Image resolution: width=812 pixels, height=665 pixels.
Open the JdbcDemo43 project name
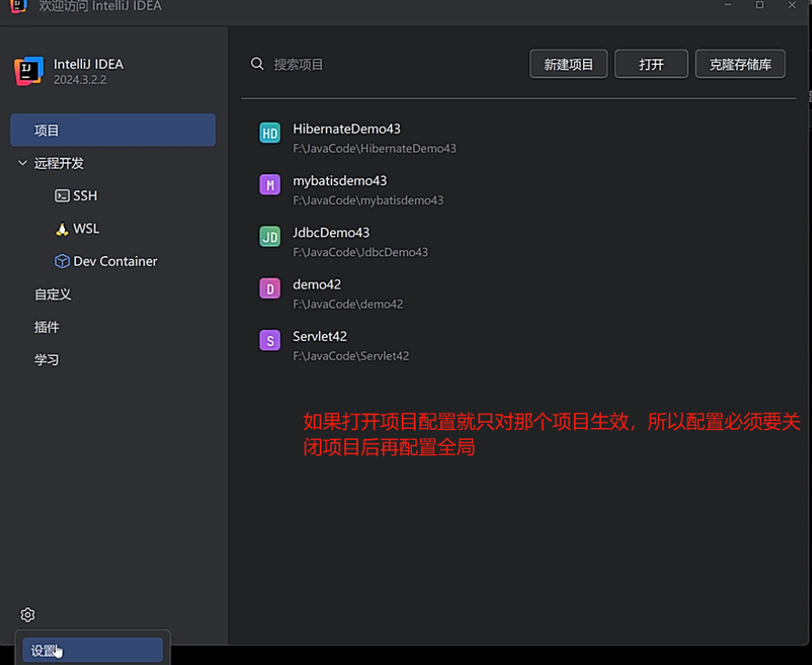(x=332, y=232)
